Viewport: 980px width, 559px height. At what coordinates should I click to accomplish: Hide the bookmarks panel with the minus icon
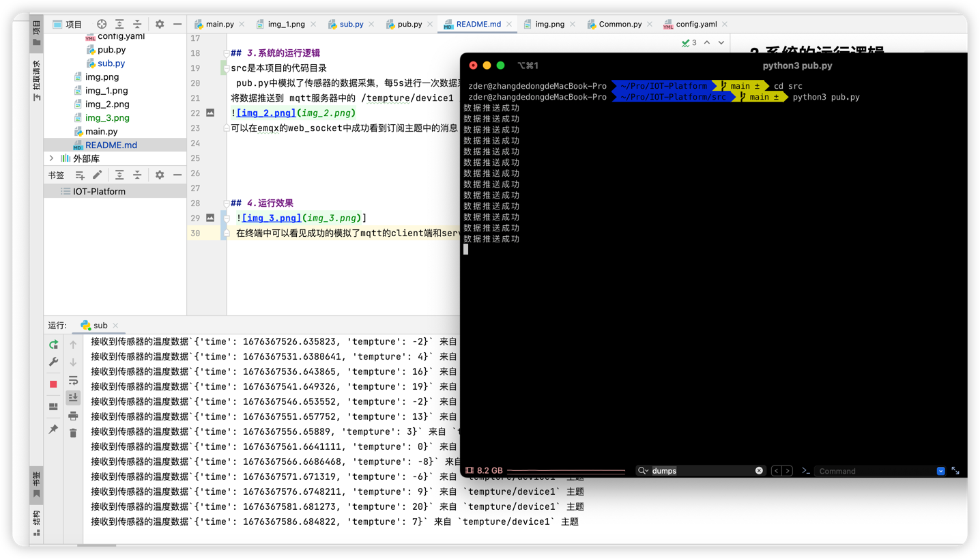tap(177, 175)
